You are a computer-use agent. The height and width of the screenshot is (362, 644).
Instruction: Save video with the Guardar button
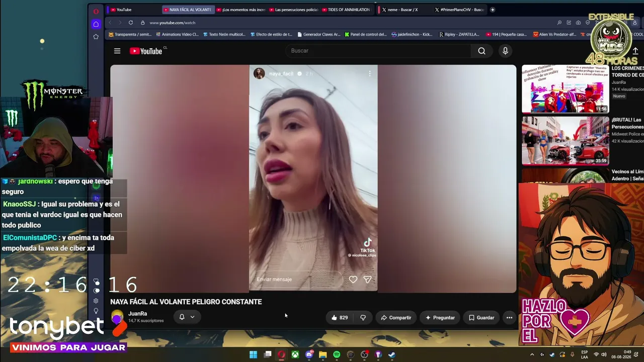pyautogui.click(x=481, y=318)
